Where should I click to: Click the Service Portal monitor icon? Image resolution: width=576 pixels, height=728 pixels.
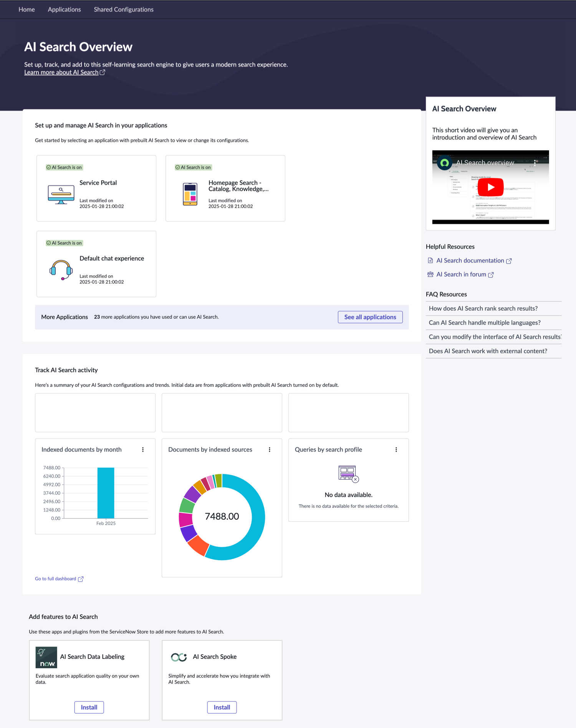tap(61, 195)
